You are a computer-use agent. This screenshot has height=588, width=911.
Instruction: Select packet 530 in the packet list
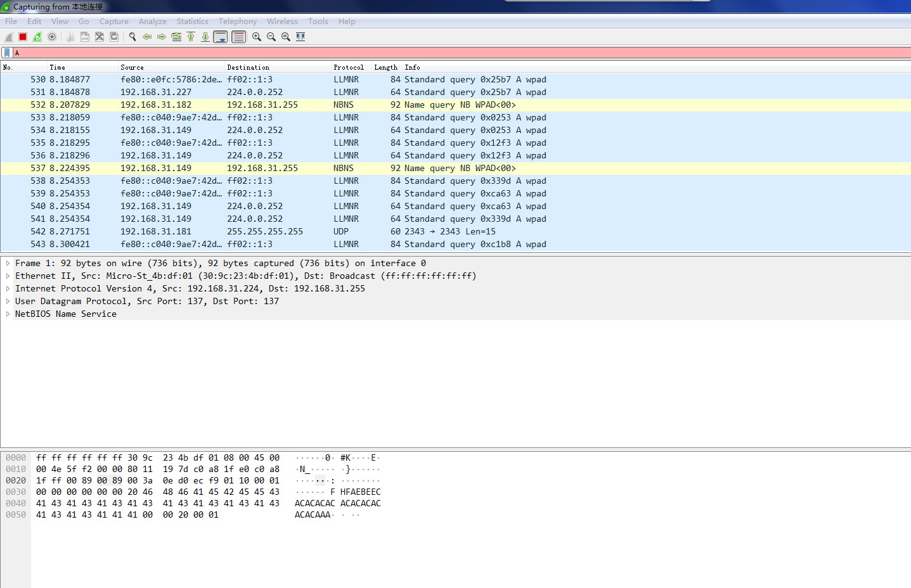tap(455, 79)
